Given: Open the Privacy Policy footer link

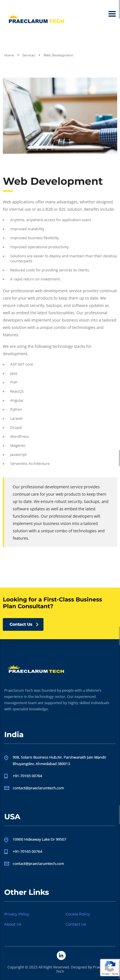Looking at the screenshot, I should click(x=17, y=914).
